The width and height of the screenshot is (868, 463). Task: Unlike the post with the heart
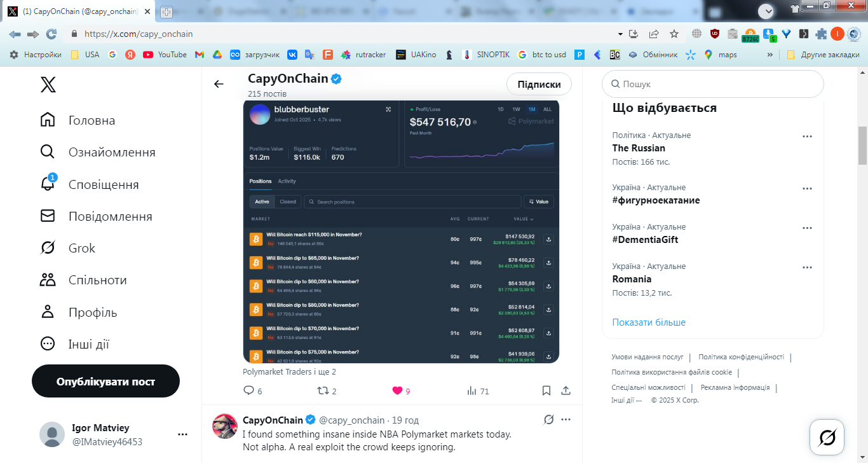pyautogui.click(x=397, y=390)
